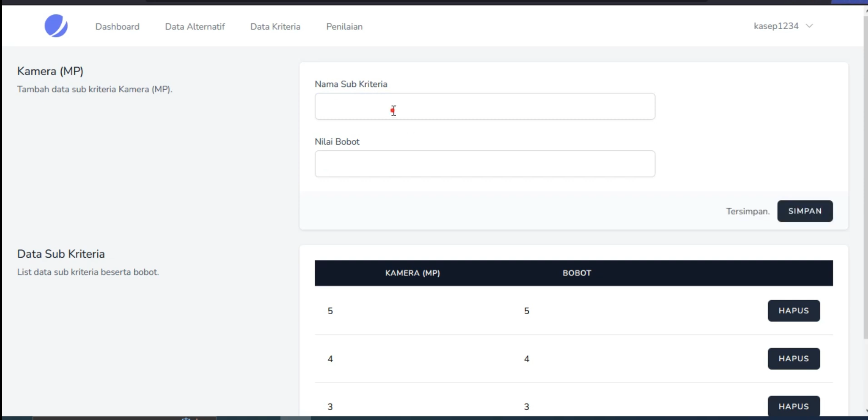Navigate to Penilaian

click(344, 27)
